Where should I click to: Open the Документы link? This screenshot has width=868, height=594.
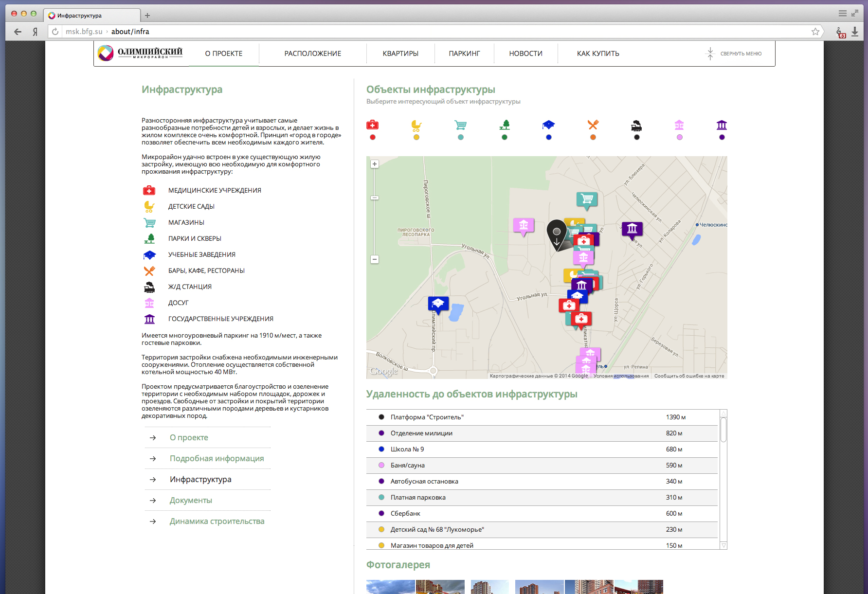(x=191, y=500)
